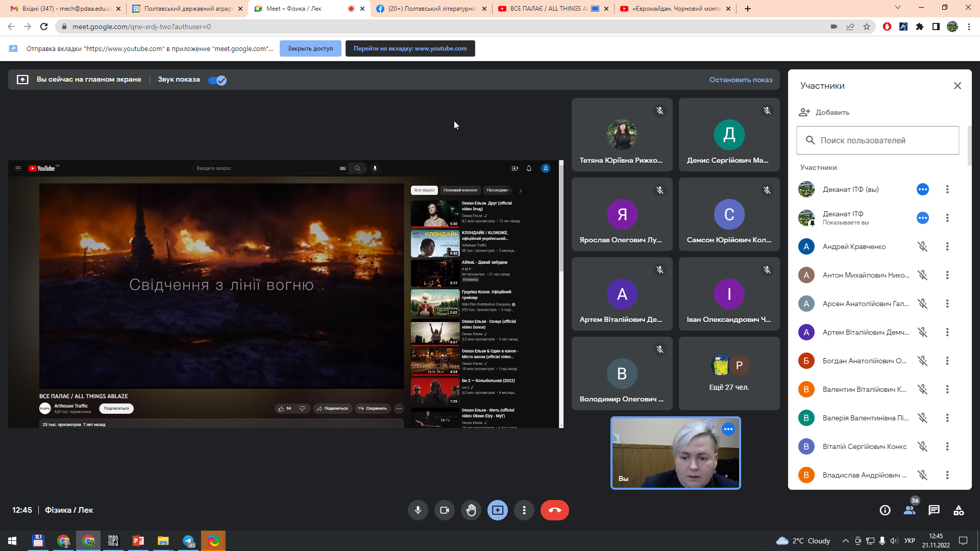This screenshot has width=980, height=551.
Task: Toggle microphone in Meet controls
Action: (418, 510)
